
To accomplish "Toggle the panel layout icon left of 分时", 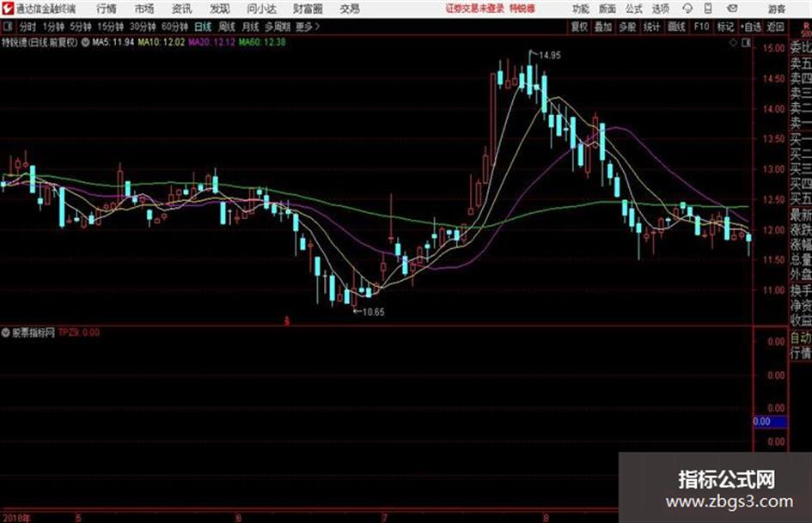I will [x=7, y=27].
